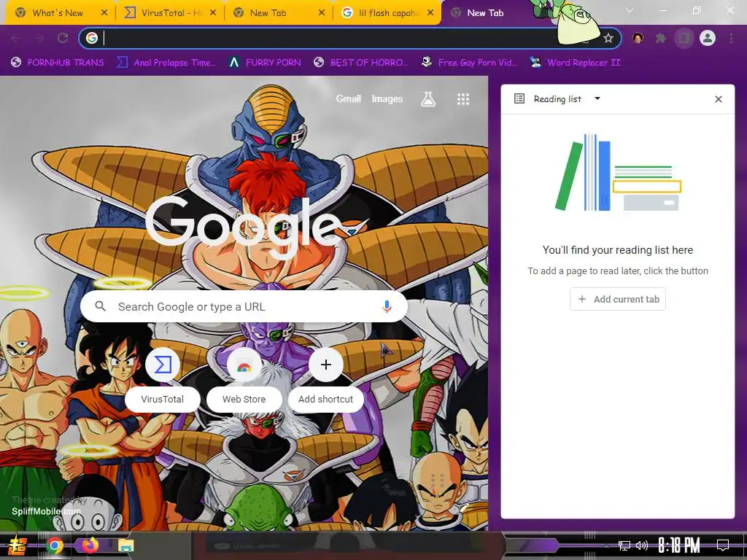Start voice search with the microphone
Screen dimensions: 747x560
[x=387, y=307]
